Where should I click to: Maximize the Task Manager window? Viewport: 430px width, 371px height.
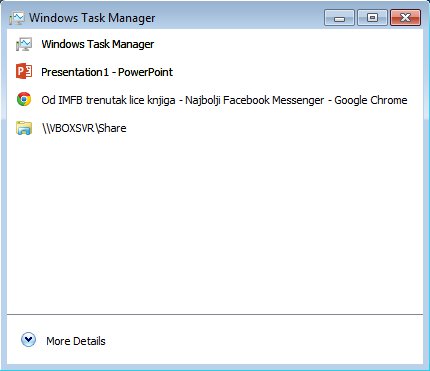tap(372, 18)
